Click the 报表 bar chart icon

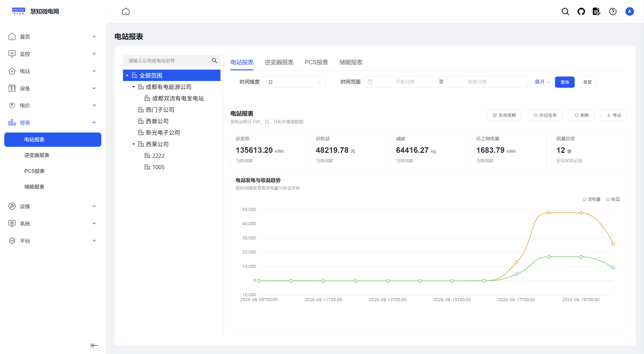click(x=12, y=123)
